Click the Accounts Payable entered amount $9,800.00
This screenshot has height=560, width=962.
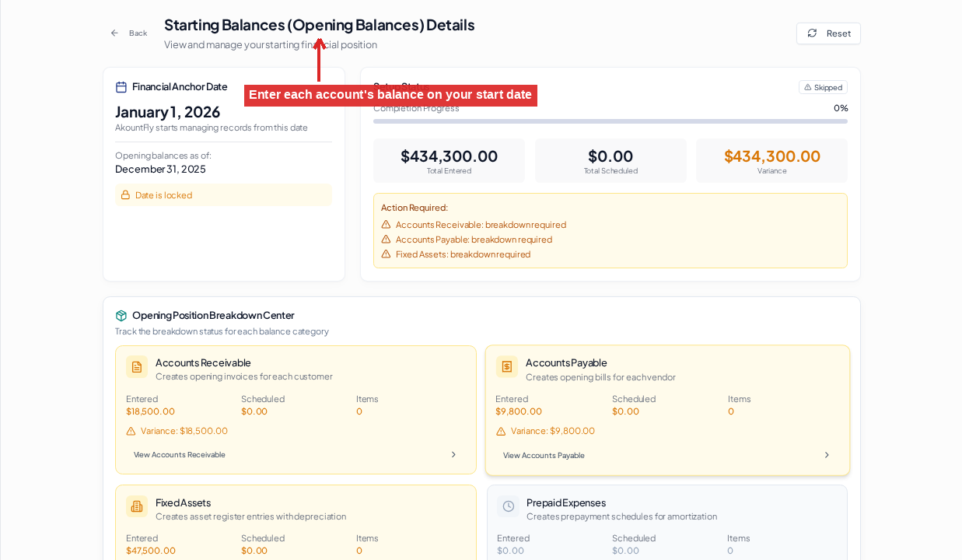(x=519, y=411)
